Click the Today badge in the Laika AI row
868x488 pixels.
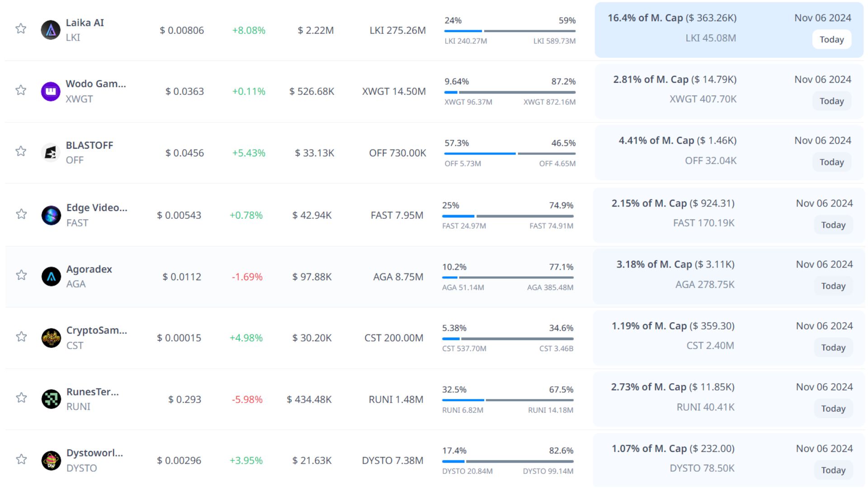point(831,40)
